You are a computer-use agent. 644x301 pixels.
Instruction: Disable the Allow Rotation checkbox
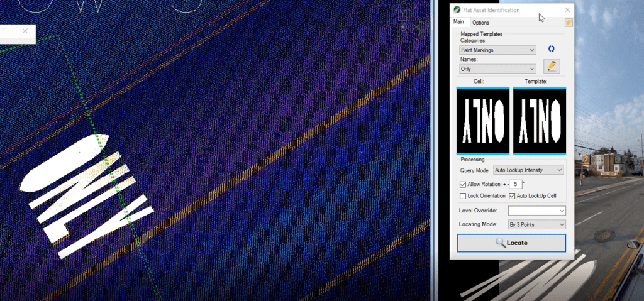(x=464, y=184)
